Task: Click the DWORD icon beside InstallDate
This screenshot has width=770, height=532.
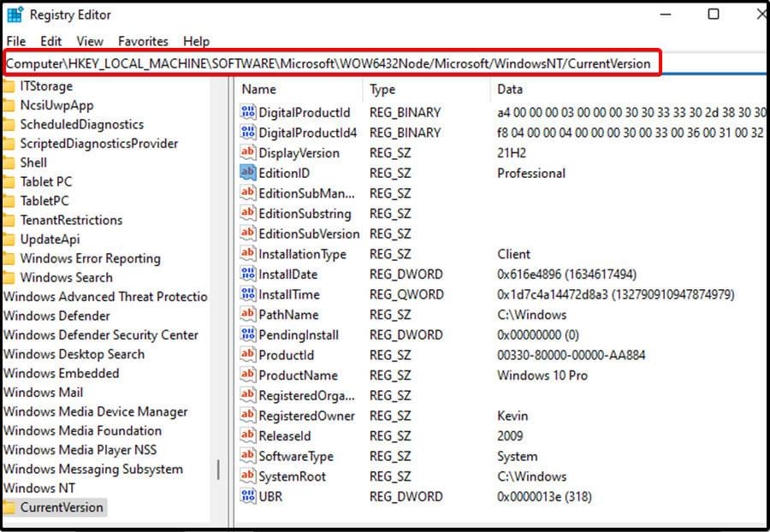Action: (x=247, y=274)
